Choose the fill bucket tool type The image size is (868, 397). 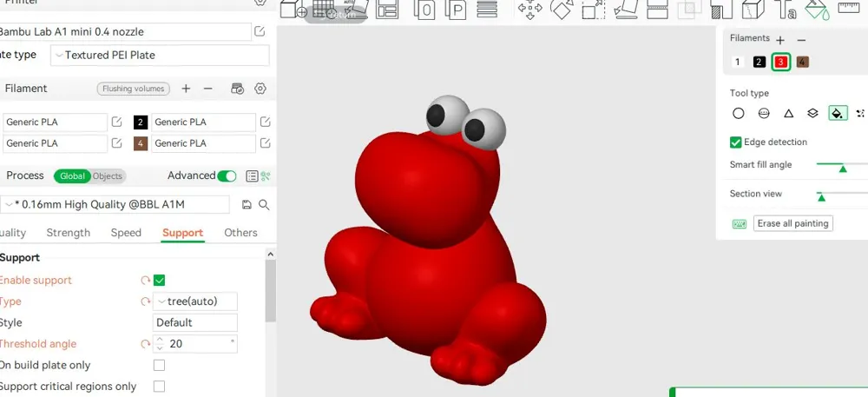(838, 114)
